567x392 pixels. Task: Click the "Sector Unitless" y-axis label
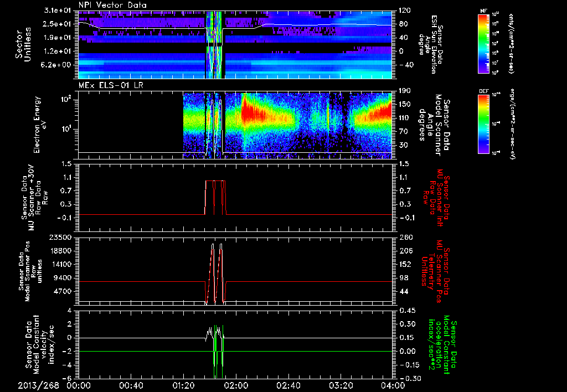23,44
